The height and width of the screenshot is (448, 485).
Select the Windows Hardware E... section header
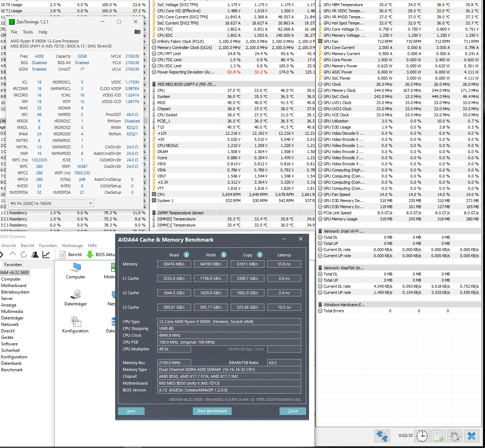click(399, 305)
